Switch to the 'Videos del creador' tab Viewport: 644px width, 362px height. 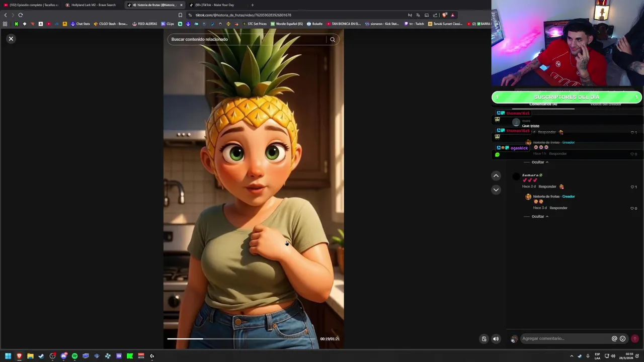[606, 104]
